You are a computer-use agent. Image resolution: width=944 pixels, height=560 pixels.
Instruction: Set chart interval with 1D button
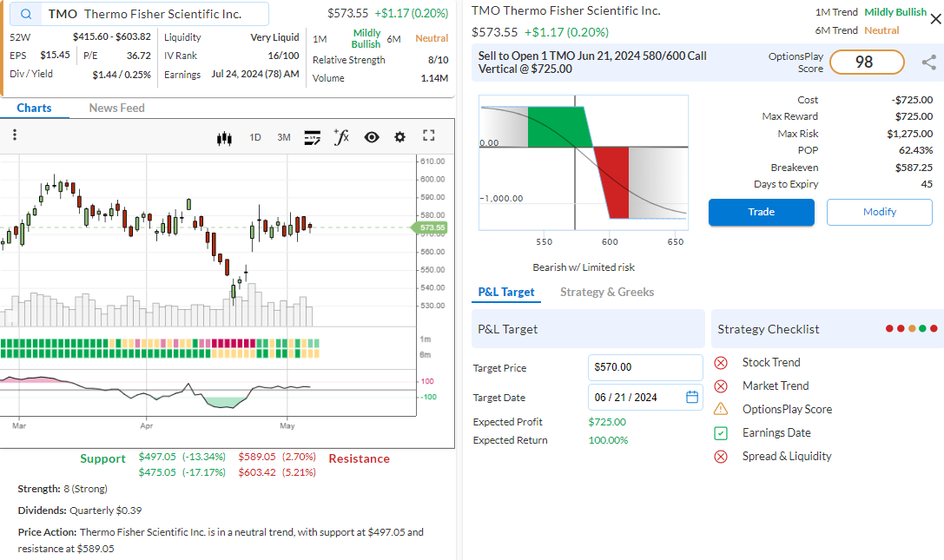255,137
